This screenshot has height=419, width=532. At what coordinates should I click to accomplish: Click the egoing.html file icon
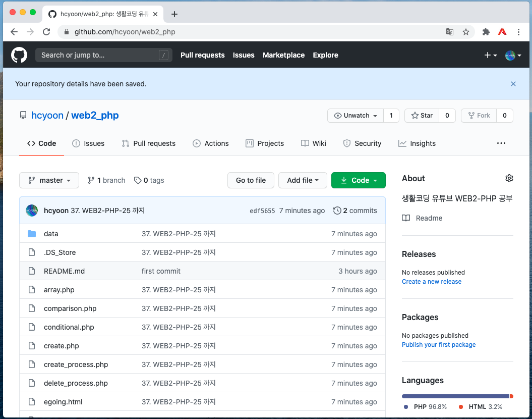[x=32, y=402]
